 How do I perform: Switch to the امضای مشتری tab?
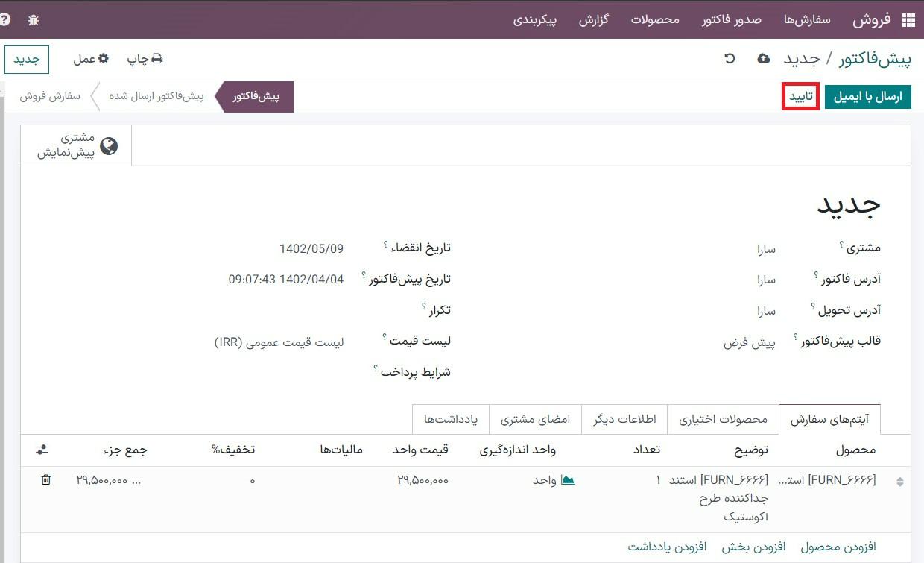[x=535, y=419]
